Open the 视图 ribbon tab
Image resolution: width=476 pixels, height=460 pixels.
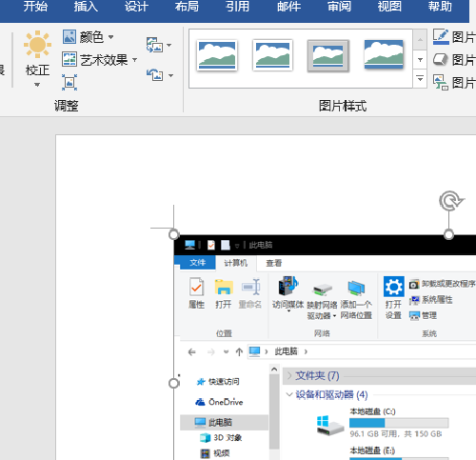coord(389,7)
